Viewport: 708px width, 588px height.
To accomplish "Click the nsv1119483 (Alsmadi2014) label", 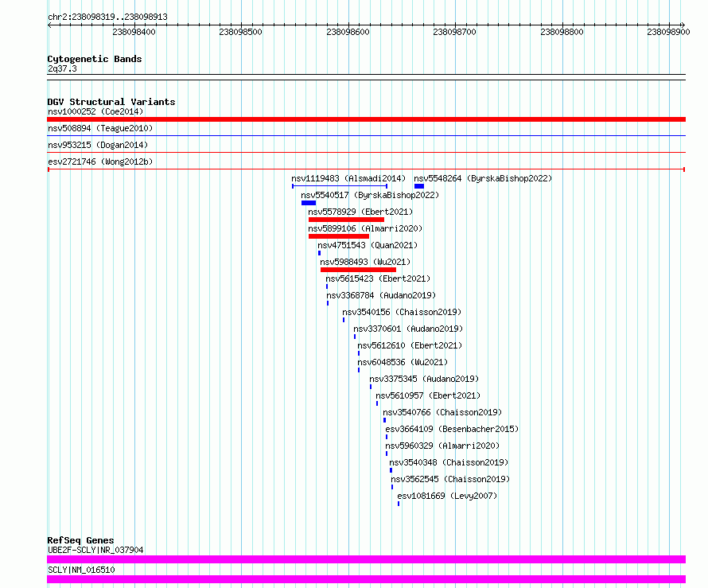I will (348, 178).
